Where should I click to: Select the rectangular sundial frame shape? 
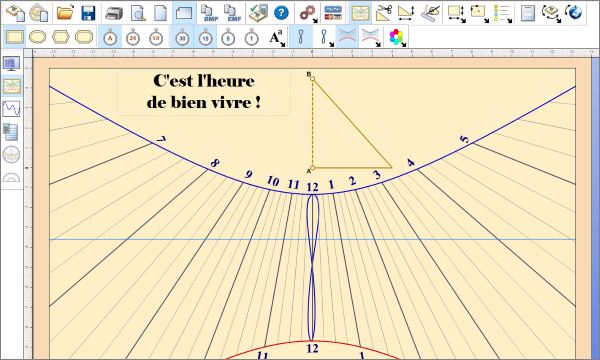[15, 37]
